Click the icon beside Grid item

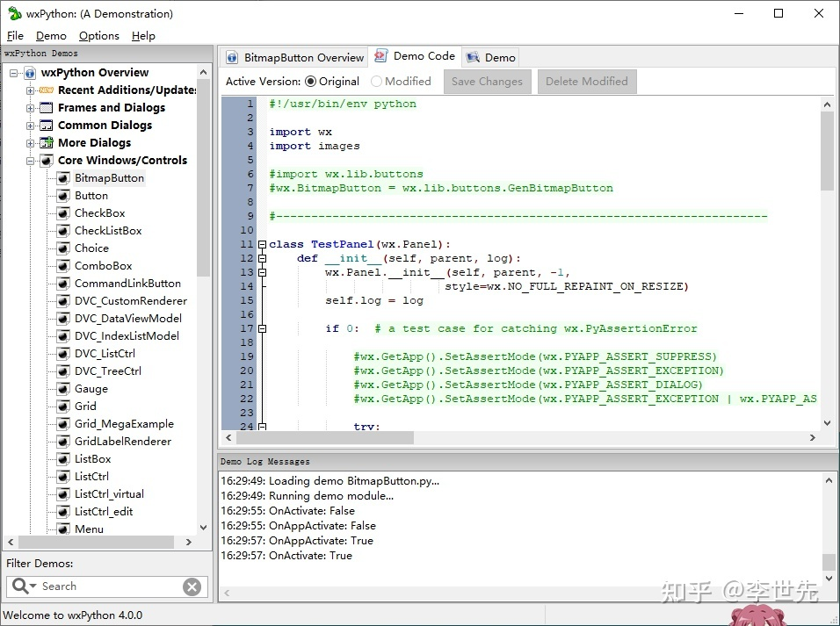coord(63,407)
